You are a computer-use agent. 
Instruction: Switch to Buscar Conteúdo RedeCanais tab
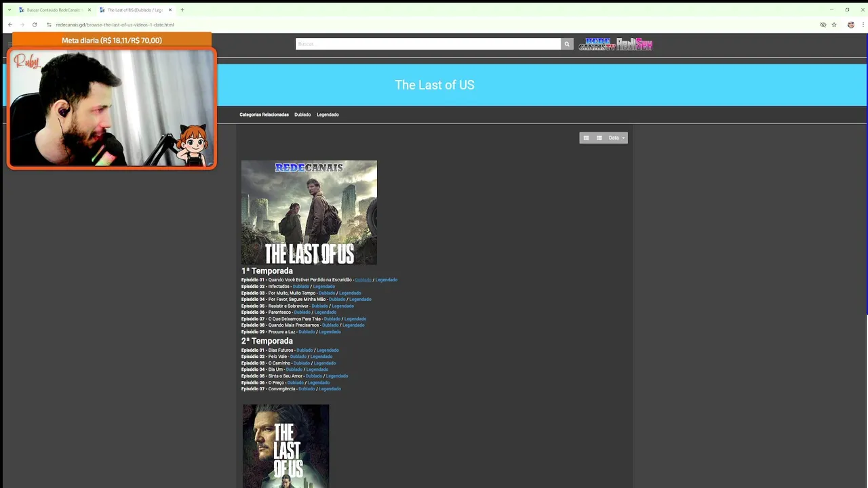53,10
